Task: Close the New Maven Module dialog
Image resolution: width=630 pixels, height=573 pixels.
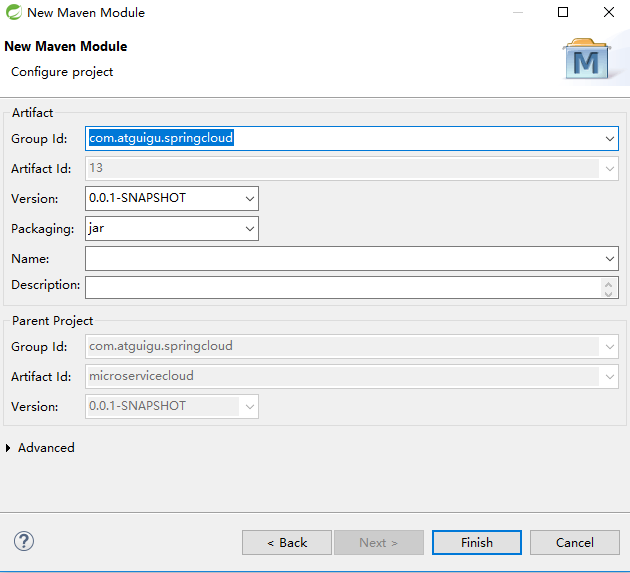Action: click(x=609, y=12)
